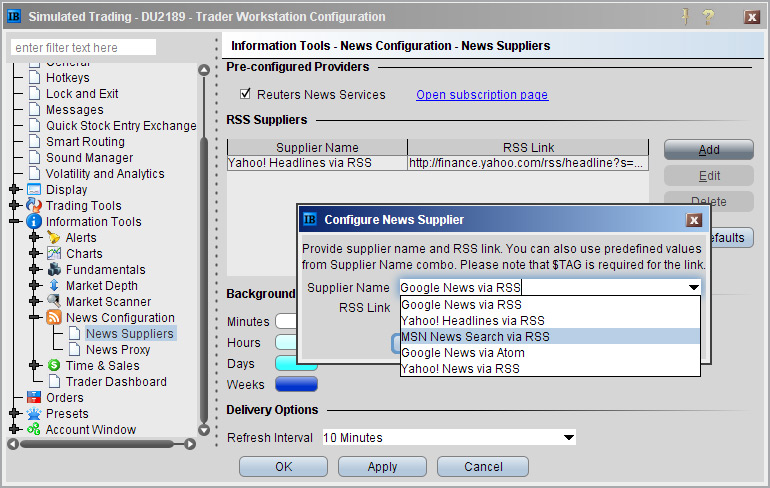Click the News Proxy page icon
The height and width of the screenshot is (488, 770).
[74, 349]
